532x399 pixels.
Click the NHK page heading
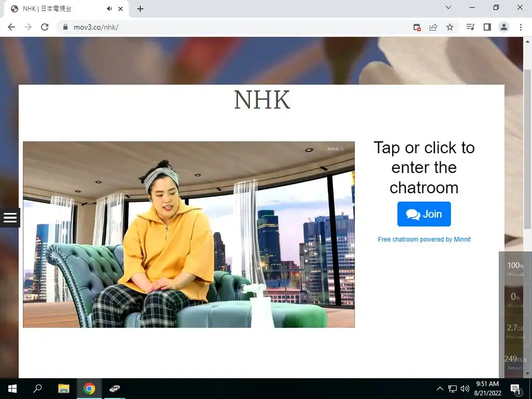(x=262, y=100)
